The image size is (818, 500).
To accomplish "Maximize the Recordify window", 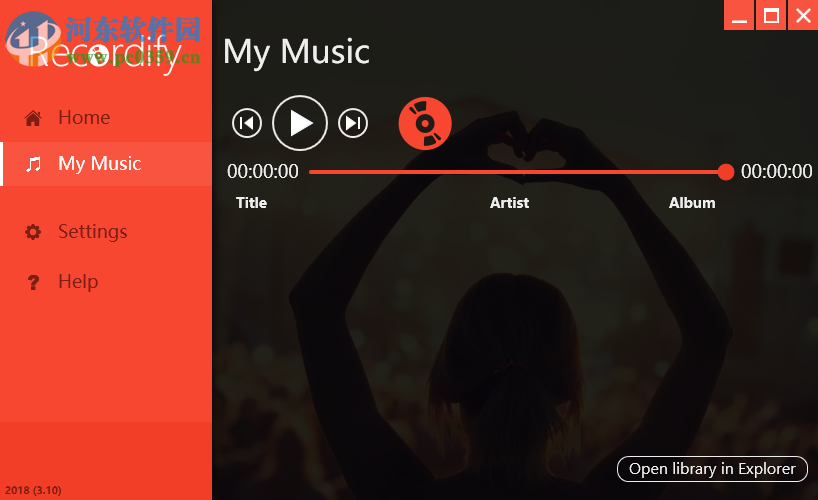I will click(771, 15).
